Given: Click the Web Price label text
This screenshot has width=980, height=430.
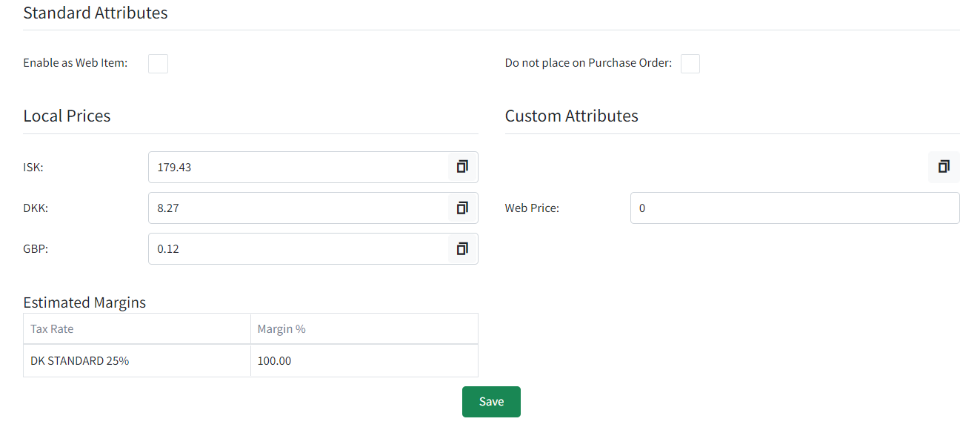Looking at the screenshot, I should [532, 208].
